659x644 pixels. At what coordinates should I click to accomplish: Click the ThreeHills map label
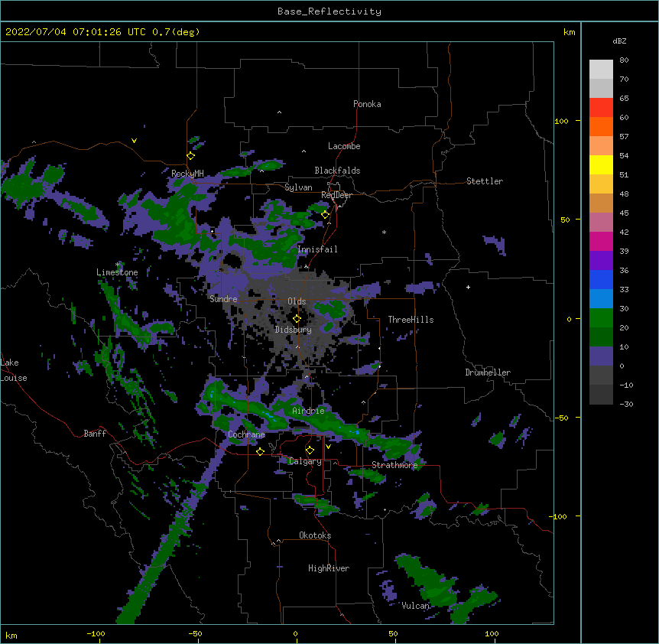(411, 320)
